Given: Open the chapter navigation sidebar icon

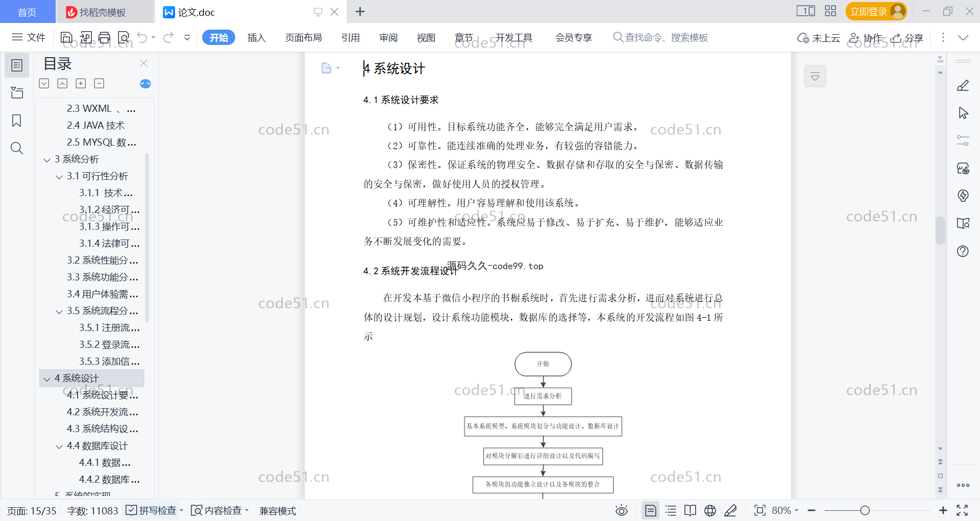Looking at the screenshot, I should (x=17, y=92).
